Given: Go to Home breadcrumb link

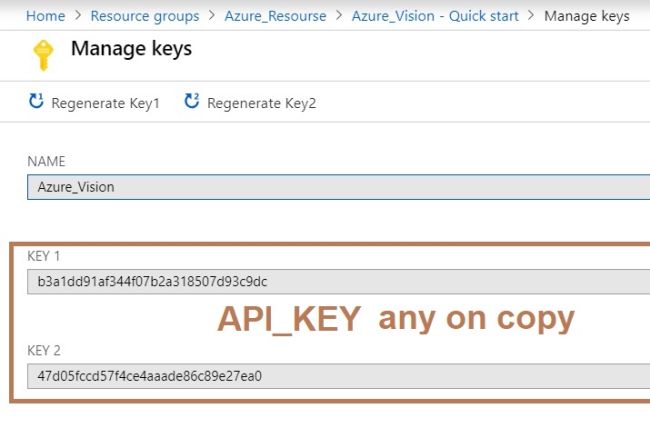Looking at the screenshot, I should click(46, 16).
